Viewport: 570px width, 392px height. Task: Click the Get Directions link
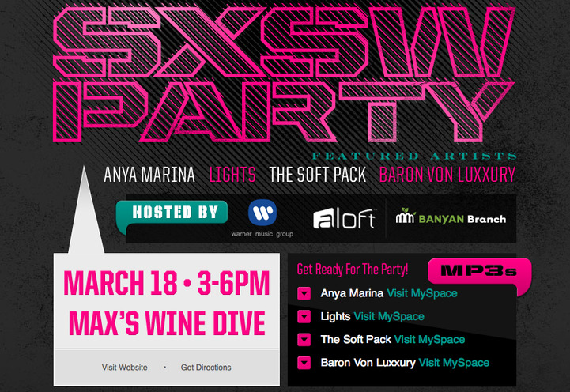206,367
